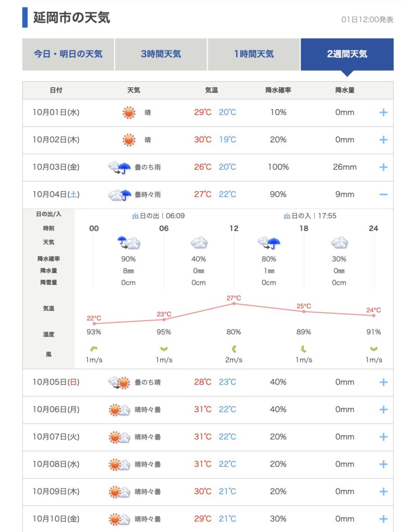
Task: Switch to 今日・明日の天気 tab
Action: click(68, 54)
